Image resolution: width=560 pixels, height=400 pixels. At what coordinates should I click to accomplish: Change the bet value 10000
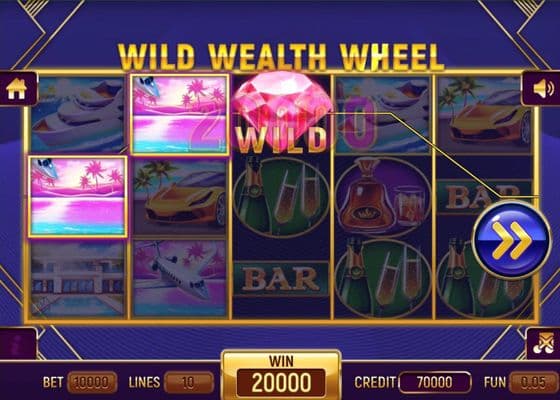pyautogui.click(x=92, y=382)
